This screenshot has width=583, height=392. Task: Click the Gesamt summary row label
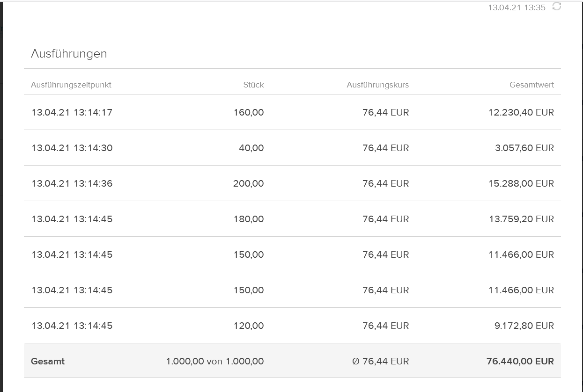48,361
